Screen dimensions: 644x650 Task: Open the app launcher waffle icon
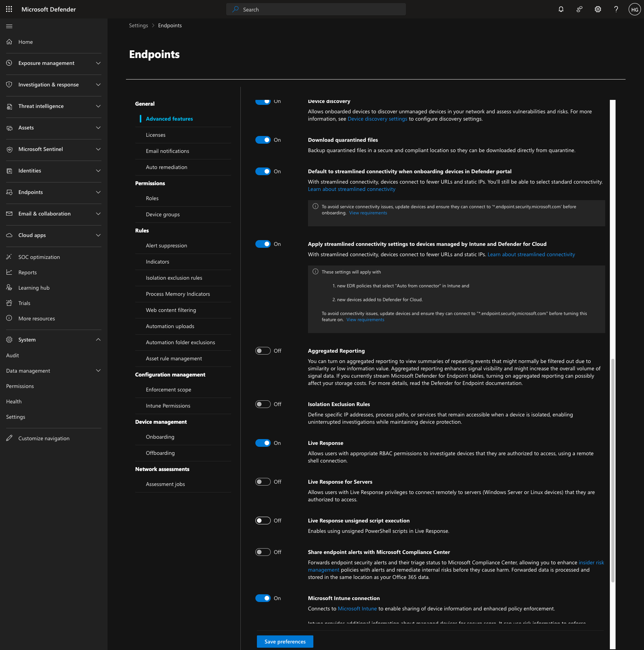9,9
